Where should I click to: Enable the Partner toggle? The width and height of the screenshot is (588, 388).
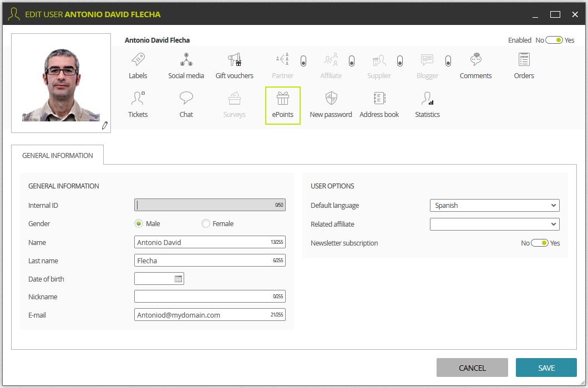pos(302,62)
